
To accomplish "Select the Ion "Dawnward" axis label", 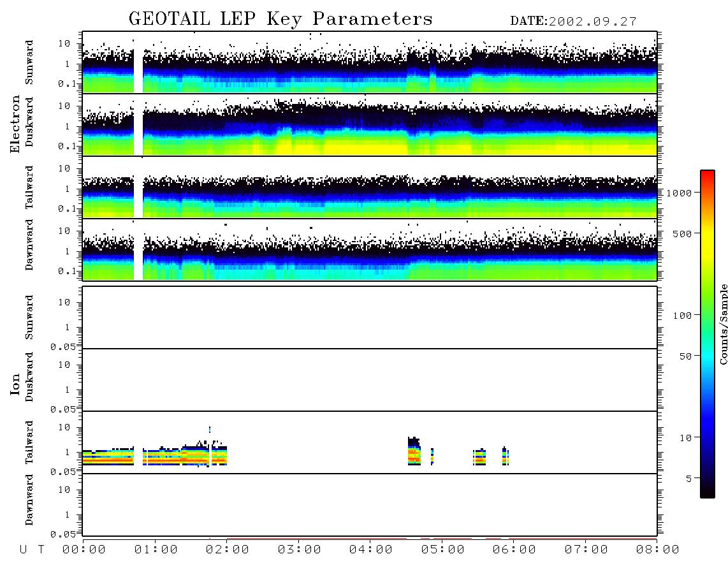I will pyautogui.click(x=29, y=500).
